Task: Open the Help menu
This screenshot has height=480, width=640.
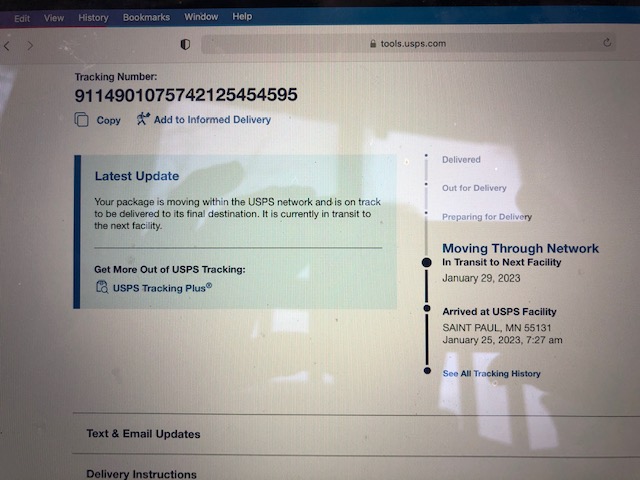Action: (242, 16)
